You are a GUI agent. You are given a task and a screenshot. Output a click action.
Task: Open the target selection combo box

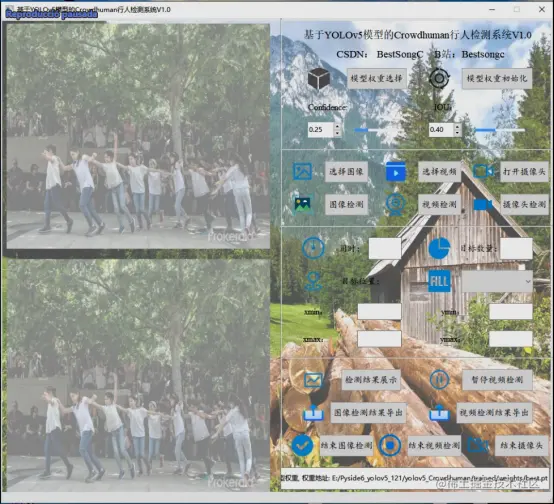(x=497, y=281)
